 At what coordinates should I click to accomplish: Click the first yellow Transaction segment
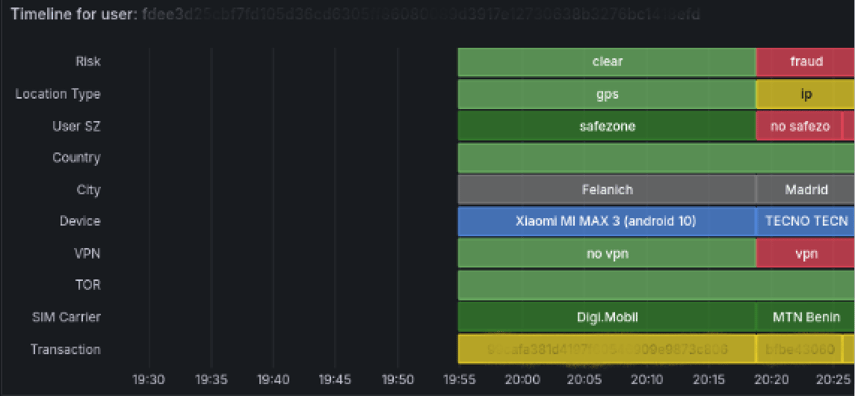coord(607,349)
